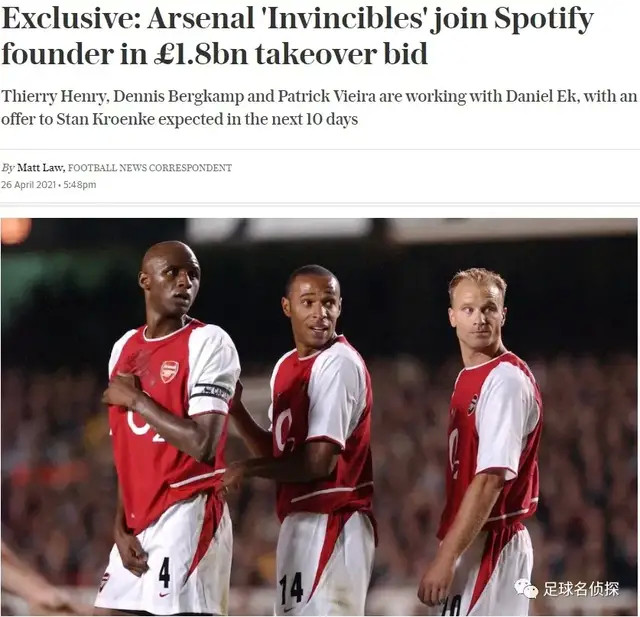Click the 5:48pm timestamp
The width and height of the screenshot is (640, 617).
pos(80,184)
